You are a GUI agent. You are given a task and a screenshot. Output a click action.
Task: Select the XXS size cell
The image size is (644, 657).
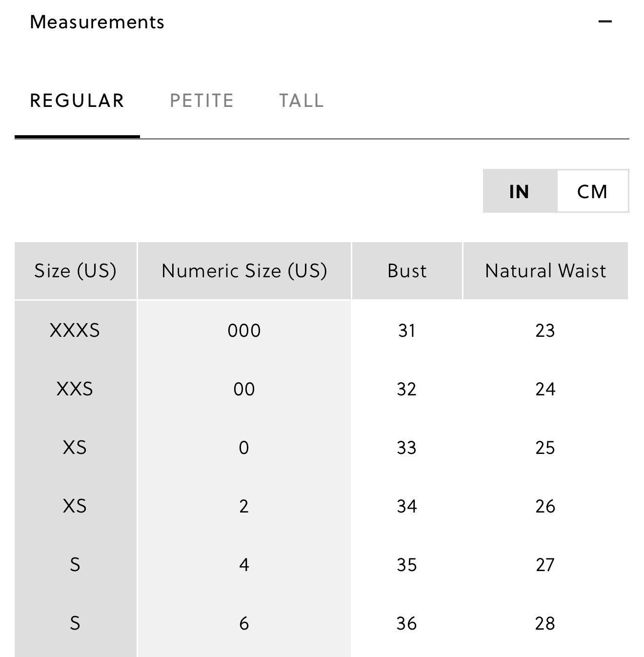point(75,389)
